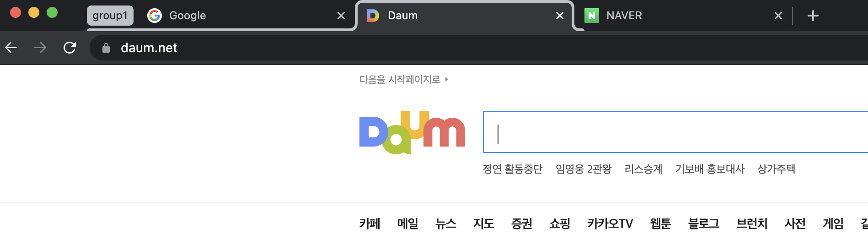This screenshot has width=868, height=240.
Task: Open the 메일 service menu
Action: pyautogui.click(x=407, y=224)
